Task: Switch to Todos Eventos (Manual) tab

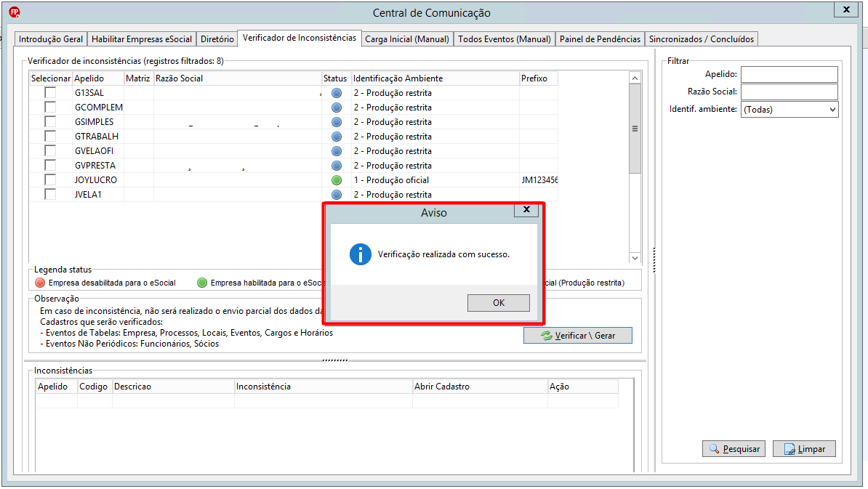Action: [505, 39]
